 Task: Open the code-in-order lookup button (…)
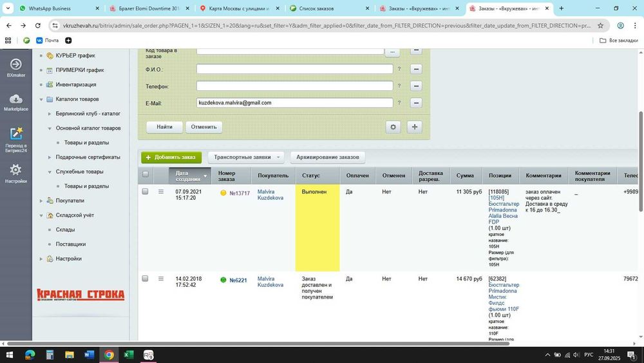[x=392, y=52]
